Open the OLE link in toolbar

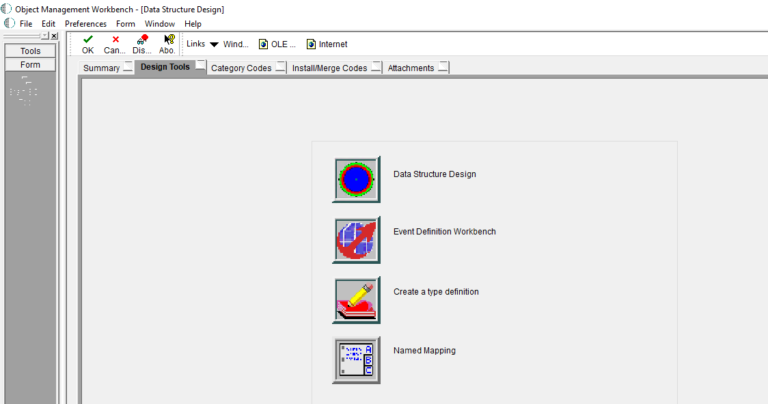[x=277, y=44]
